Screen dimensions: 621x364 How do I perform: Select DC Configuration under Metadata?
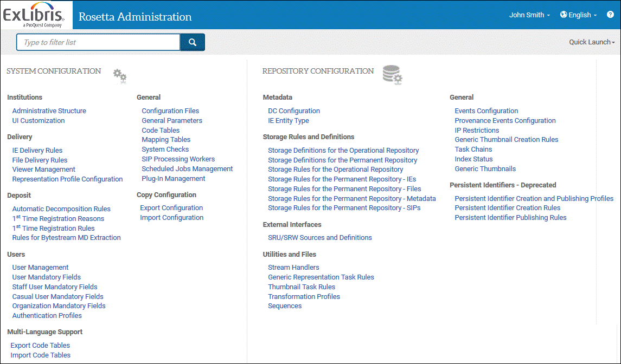point(294,111)
